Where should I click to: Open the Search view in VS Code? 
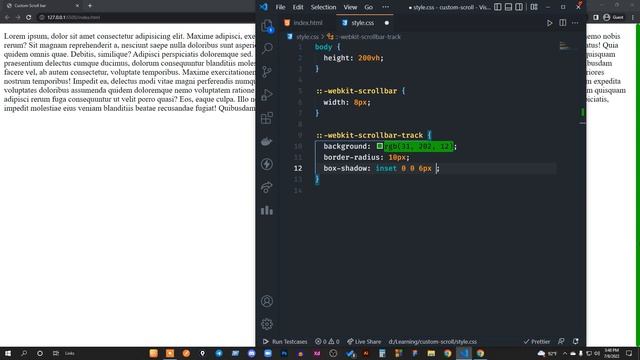point(267,49)
